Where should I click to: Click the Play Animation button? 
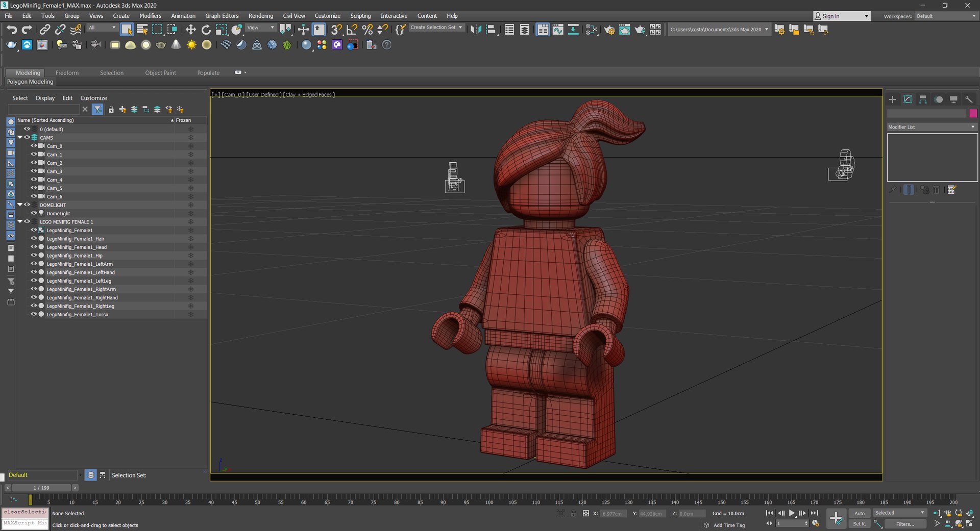point(792,513)
